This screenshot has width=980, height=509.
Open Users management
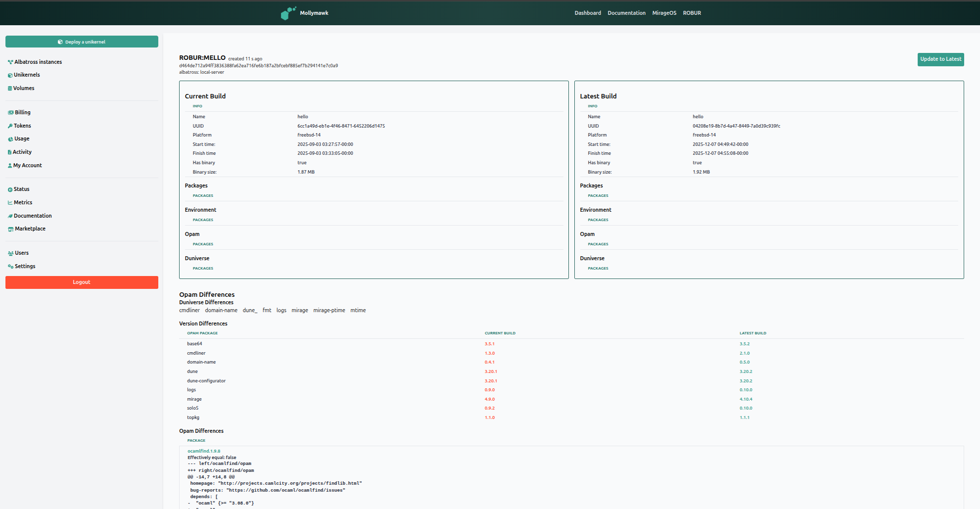(22, 253)
